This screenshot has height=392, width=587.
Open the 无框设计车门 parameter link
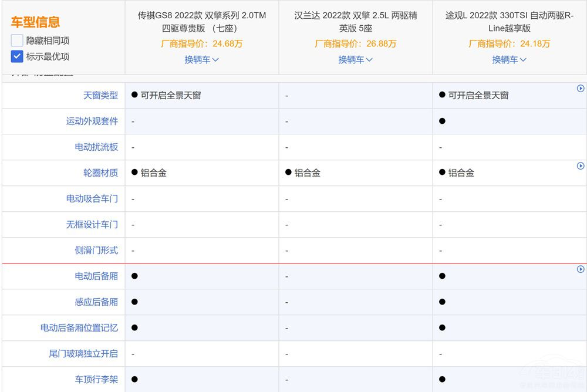pyautogui.click(x=92, y=224)
